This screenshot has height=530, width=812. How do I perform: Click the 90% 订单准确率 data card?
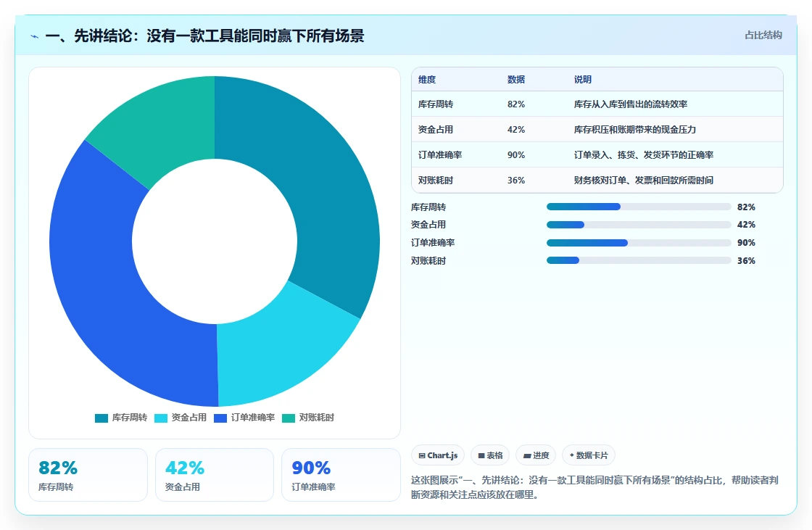coord(341,475)
